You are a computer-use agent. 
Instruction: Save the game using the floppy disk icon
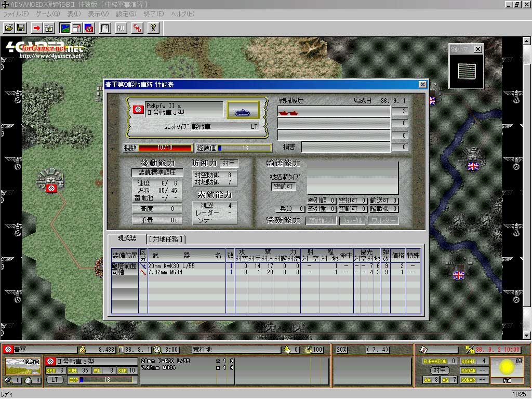[x=21, y=28]
